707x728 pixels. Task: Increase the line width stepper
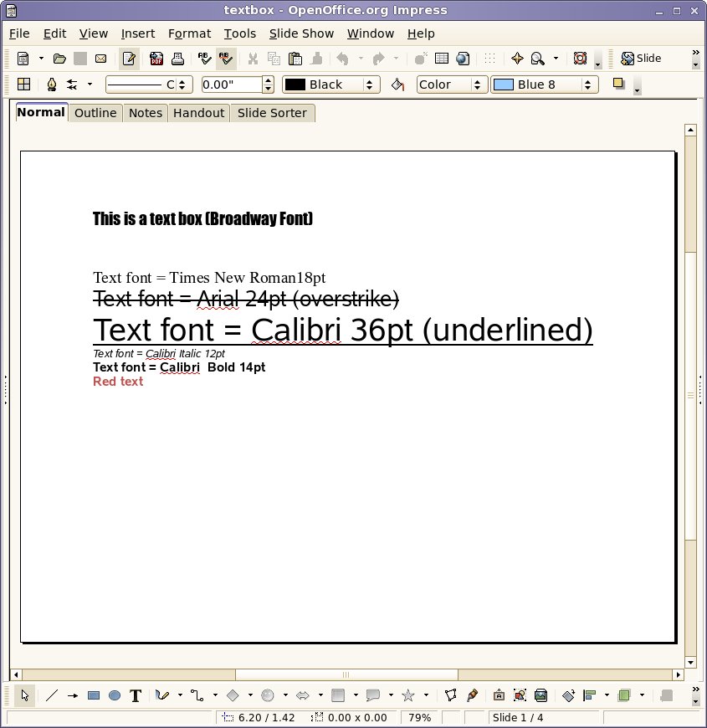pyautogui.click(x=268, y=80)
